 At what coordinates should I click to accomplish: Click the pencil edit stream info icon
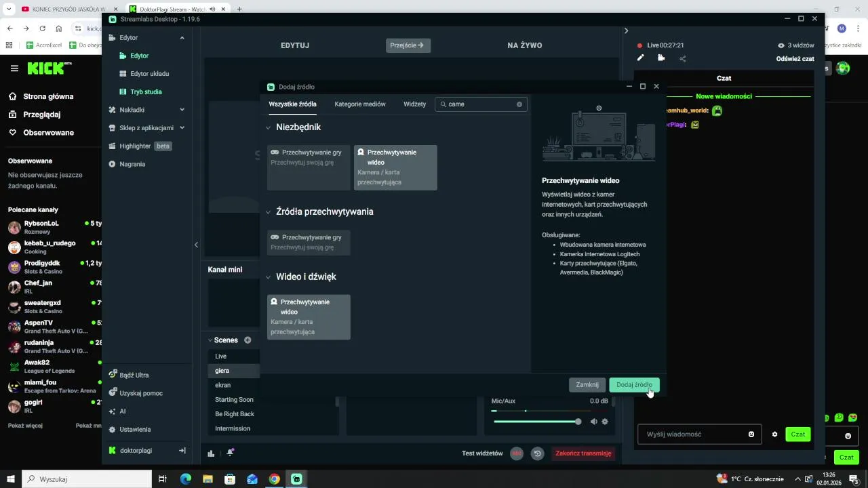pyautogui.click(x=640, y=58)
